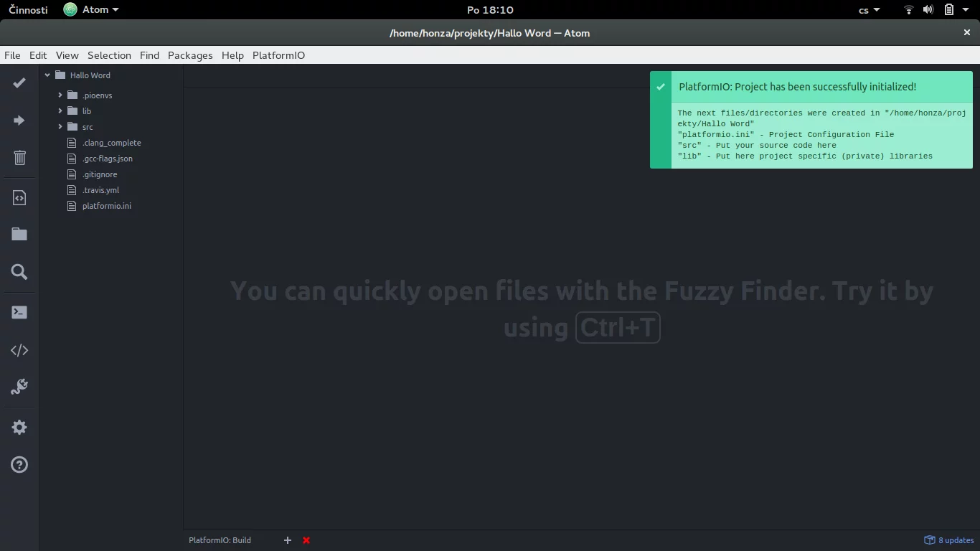Select the platformio.ini file
The height and width of the screenshot is (551, 980).
pyautogui.click(x=107, y=206)
